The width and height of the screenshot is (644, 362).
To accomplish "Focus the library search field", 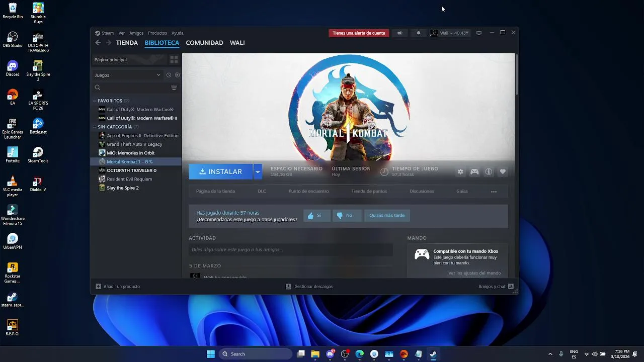I will point(132,87).
